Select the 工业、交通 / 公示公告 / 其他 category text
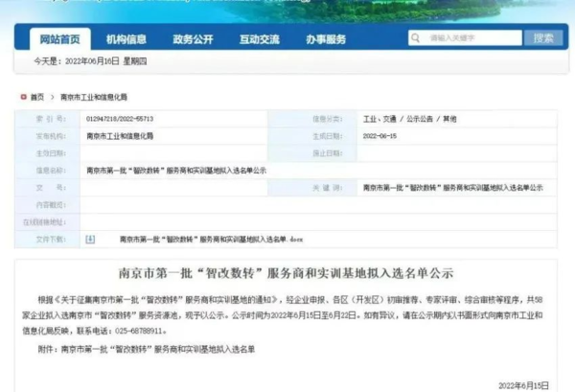The width and height of the screenshot is (575, 392). (x=409, y=119)
